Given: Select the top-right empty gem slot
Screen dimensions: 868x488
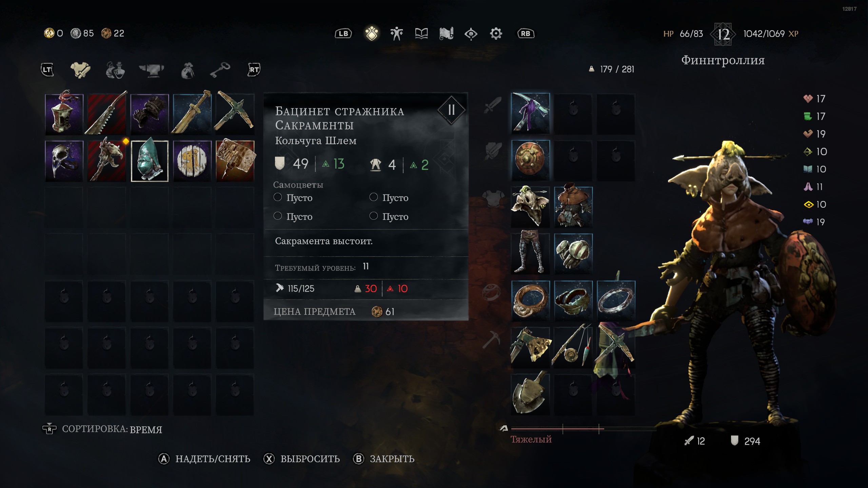Looking at the screenshot, I should point(389,197).
